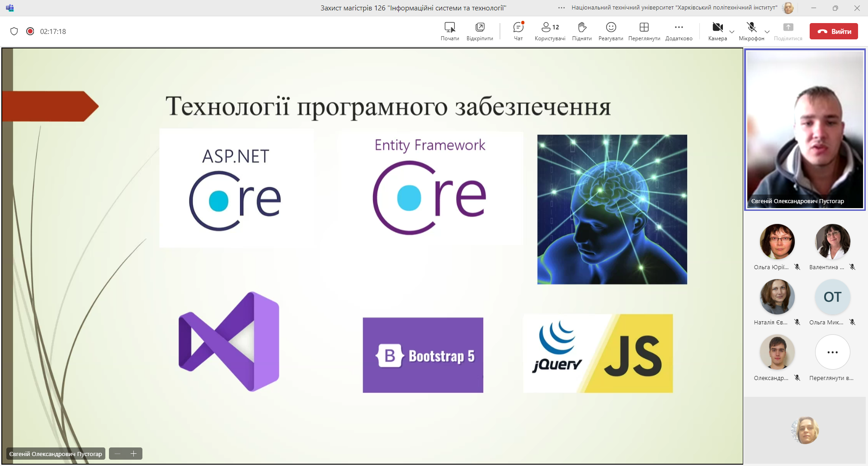Turn on the Камера toggle
This screenshot has height=466, width=868.
717,31
